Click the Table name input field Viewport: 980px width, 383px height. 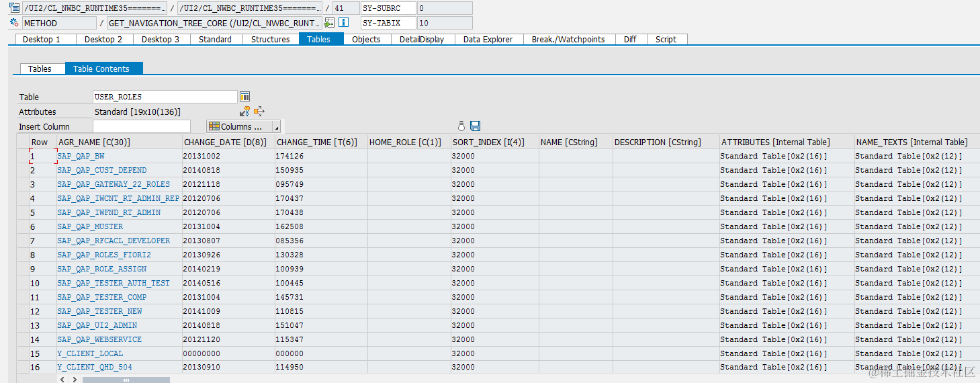[x=165, y=97]
